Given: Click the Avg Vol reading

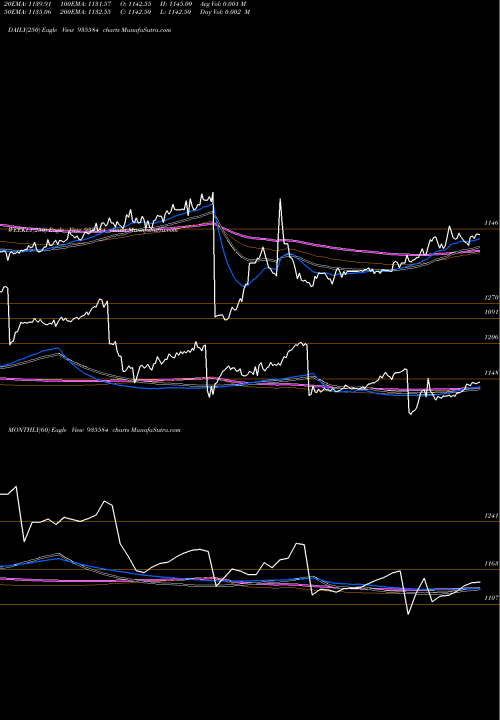Looking at the screenshot, I should pos(223,4).
